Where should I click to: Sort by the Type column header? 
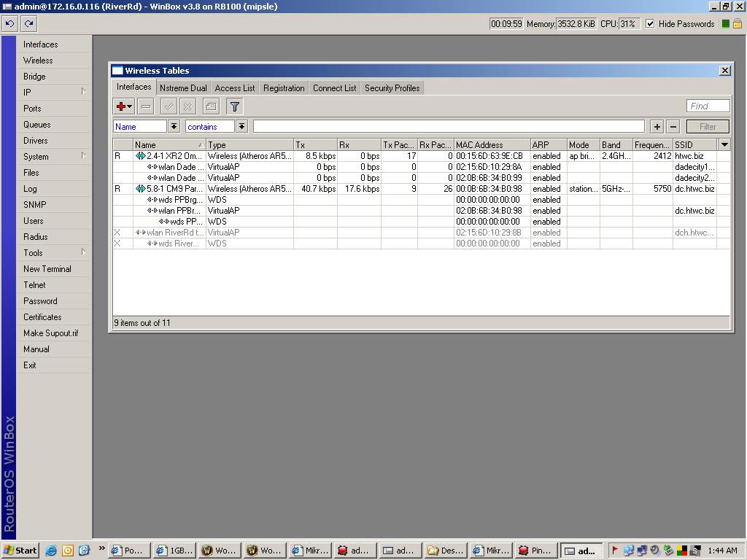pyautogui.click(x=249, y=145)
